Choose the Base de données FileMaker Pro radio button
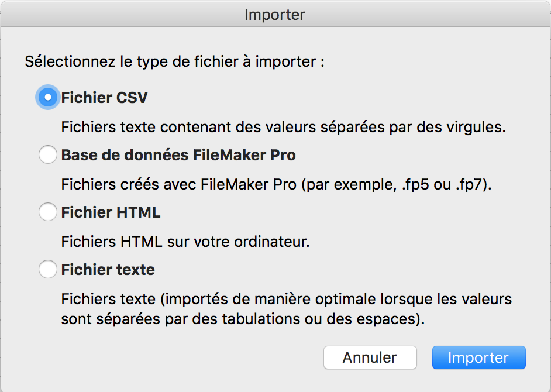Screen dimensions: 551x392 pos(48,155)
